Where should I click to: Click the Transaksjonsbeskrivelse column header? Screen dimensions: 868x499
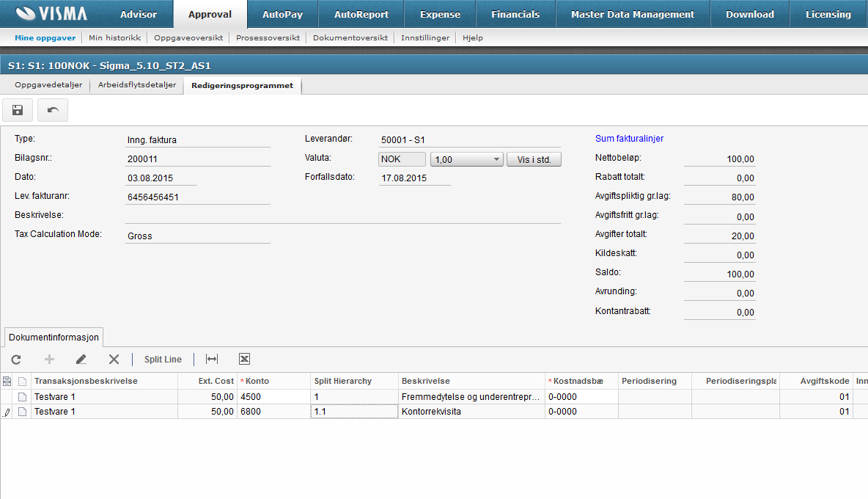[104, 381]
